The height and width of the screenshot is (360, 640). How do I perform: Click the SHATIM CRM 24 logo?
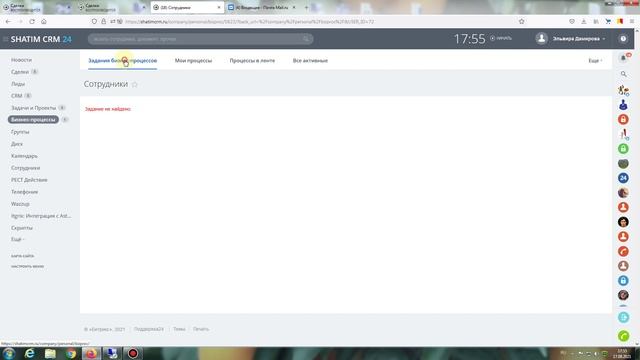[x=41, y=39]
